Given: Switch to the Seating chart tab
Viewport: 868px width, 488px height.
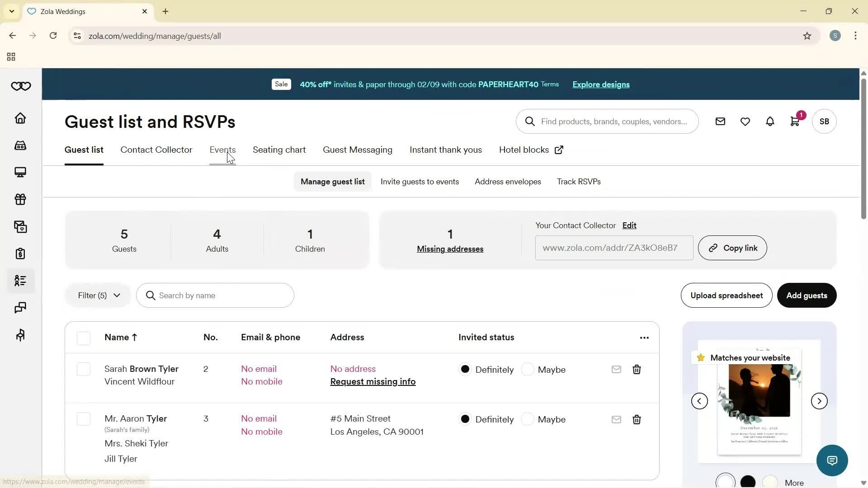Looking at the screenshot, I should [279, 150].
